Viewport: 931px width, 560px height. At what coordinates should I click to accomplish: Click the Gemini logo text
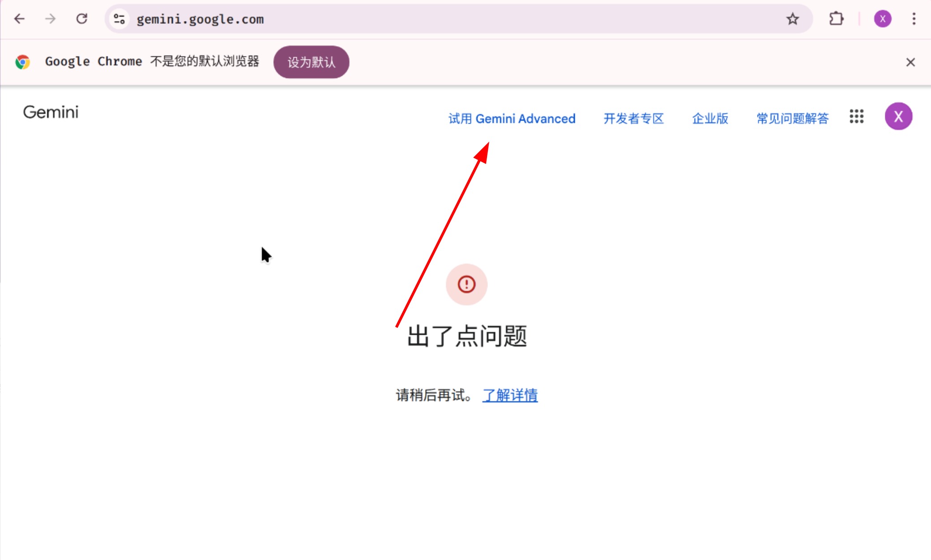[x=51, y=112]
